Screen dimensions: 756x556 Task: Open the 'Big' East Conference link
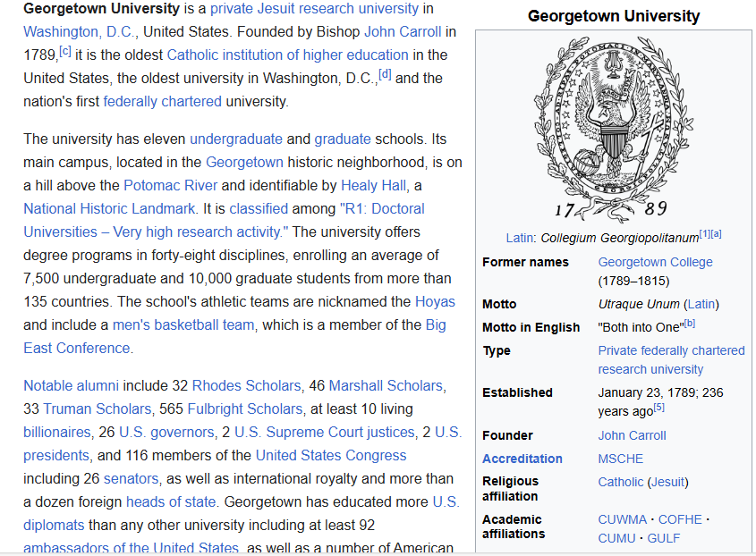(x=436, y=325)
